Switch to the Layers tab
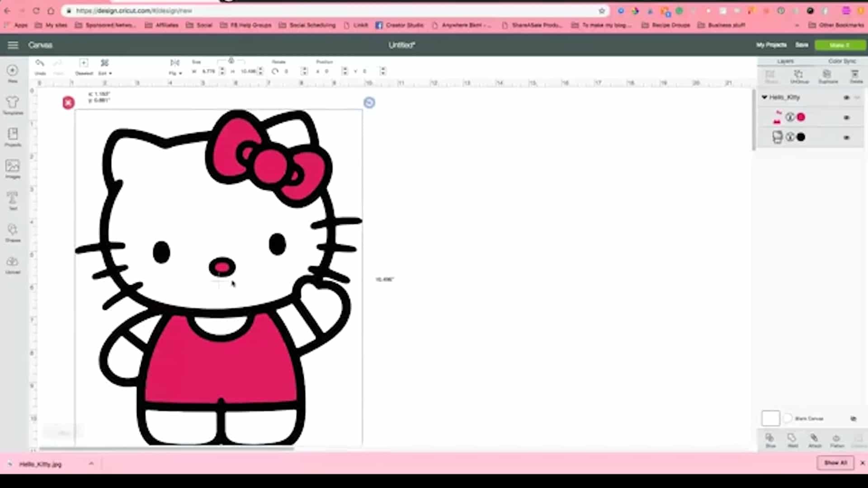The image size is (868, 488). point(785,61)
